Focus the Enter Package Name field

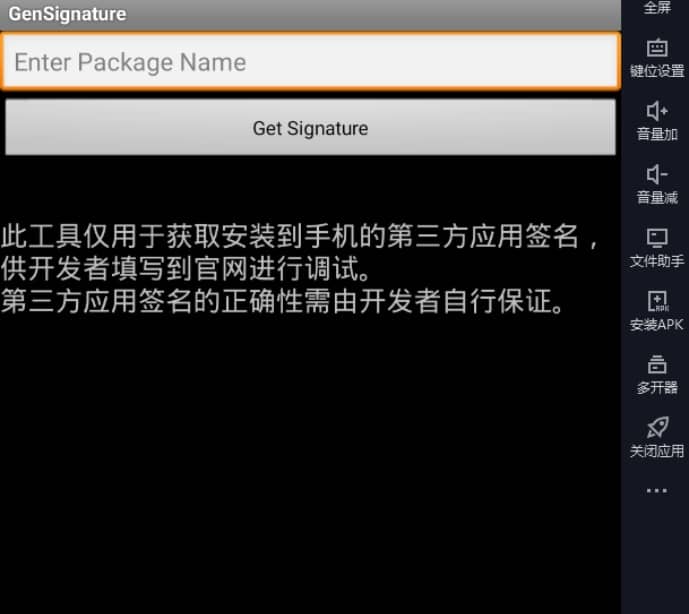tap(310, 62)
